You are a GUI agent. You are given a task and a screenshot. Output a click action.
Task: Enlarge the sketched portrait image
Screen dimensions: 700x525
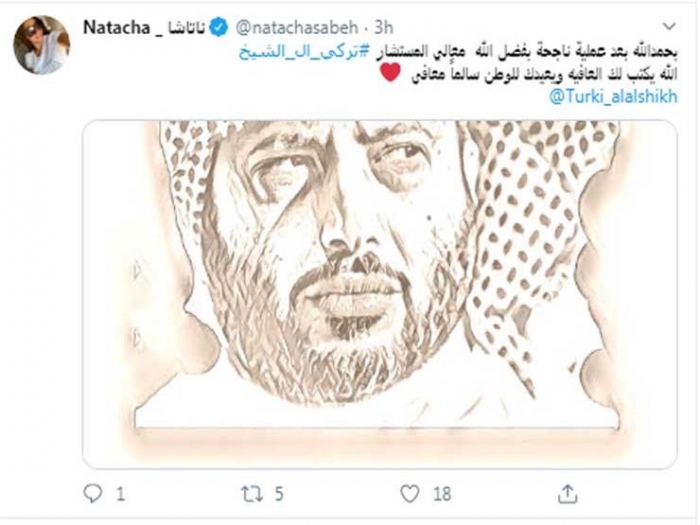380,295
